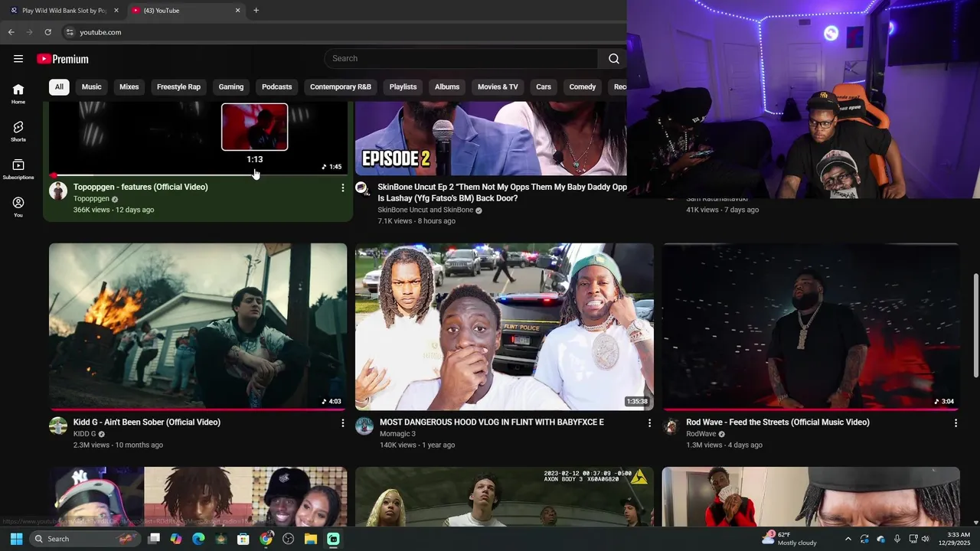
Task: Go to Home in the sidebar
Action: coord(18,93)
